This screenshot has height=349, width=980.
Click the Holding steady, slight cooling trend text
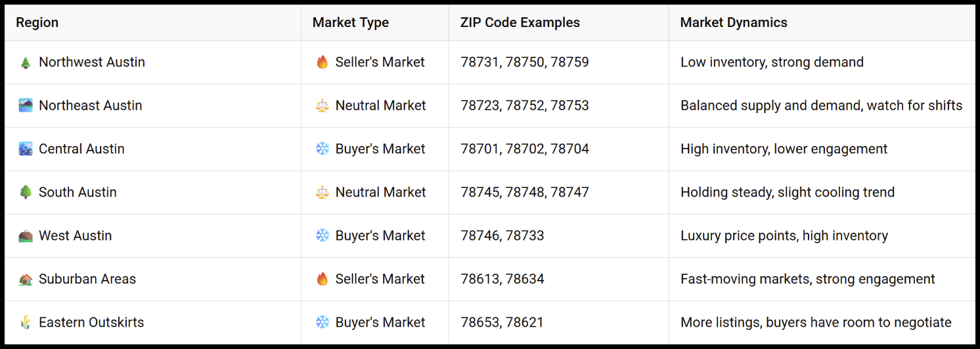coord(788,193)
